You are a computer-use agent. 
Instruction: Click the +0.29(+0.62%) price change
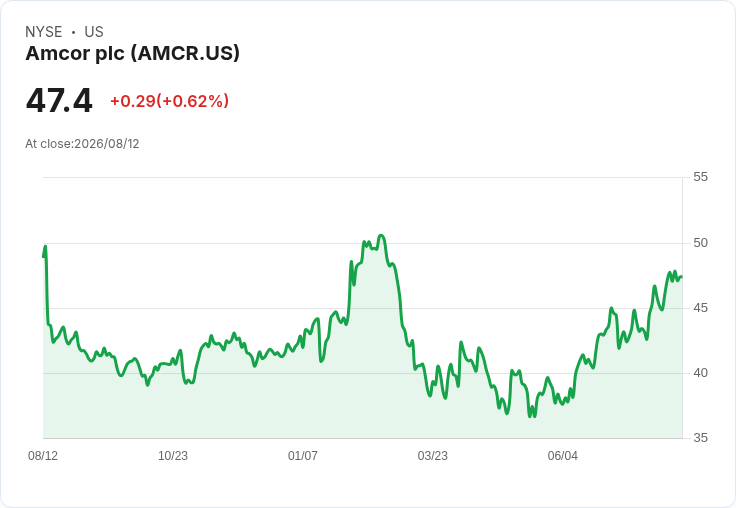tap(169, 101)
